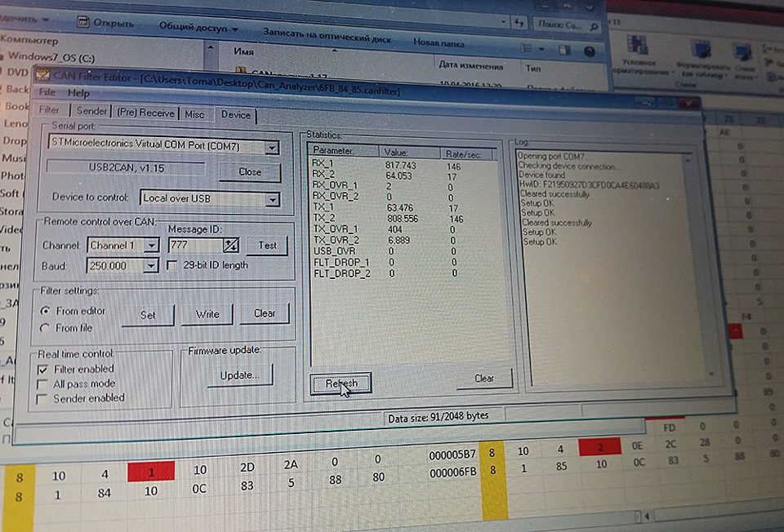Switch to the Sender tab
The image size is (784, 532).
coord(91,111)
